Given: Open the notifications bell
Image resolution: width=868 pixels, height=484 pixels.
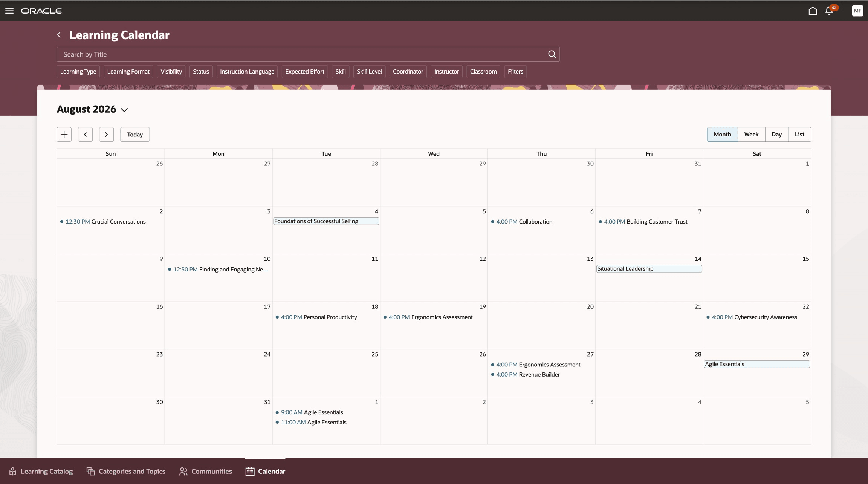Looking at the screenshot, I should pos(829,11).
